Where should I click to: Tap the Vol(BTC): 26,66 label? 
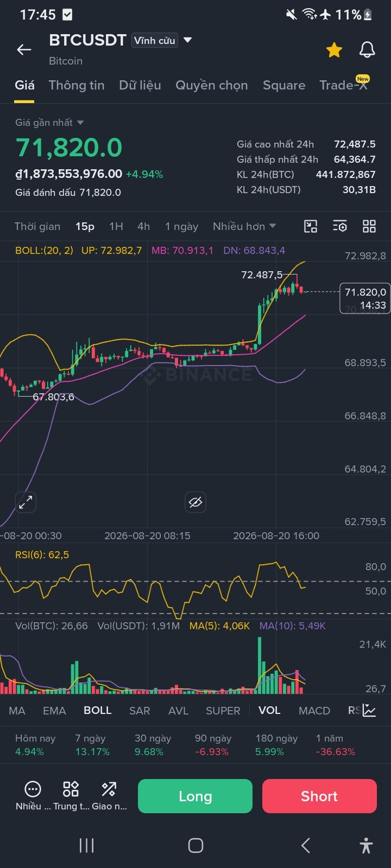52,626
